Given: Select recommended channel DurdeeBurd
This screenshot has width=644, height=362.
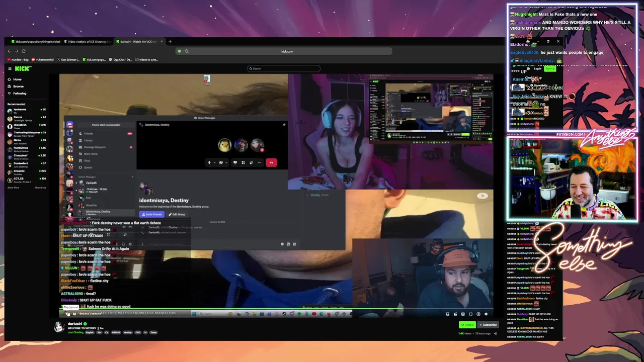Looking at the screenshot, I should point(26,164).
